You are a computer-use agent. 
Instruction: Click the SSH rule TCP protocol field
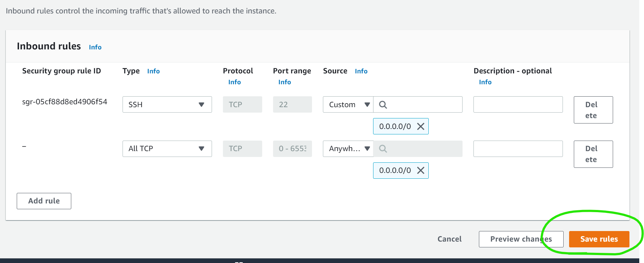[243, 105]
